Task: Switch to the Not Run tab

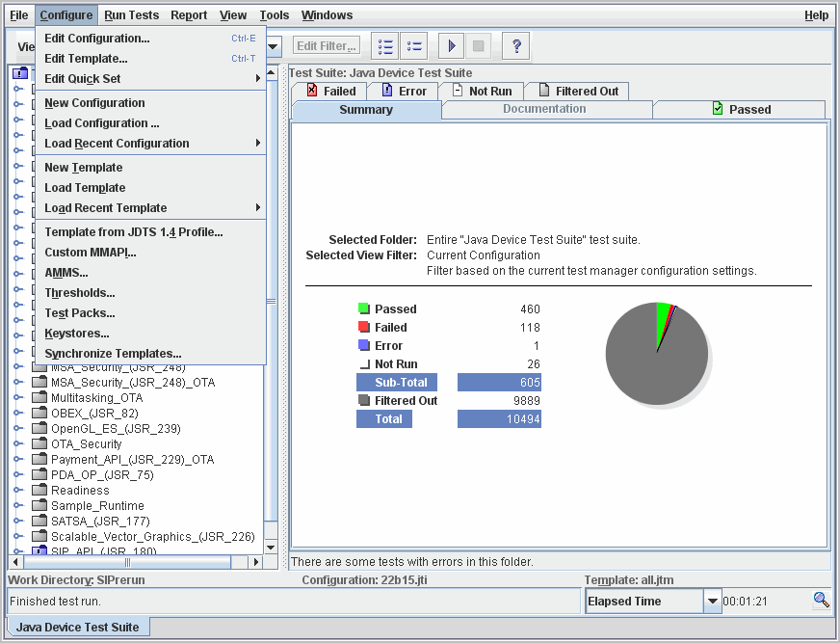Action: pos(481,92)
